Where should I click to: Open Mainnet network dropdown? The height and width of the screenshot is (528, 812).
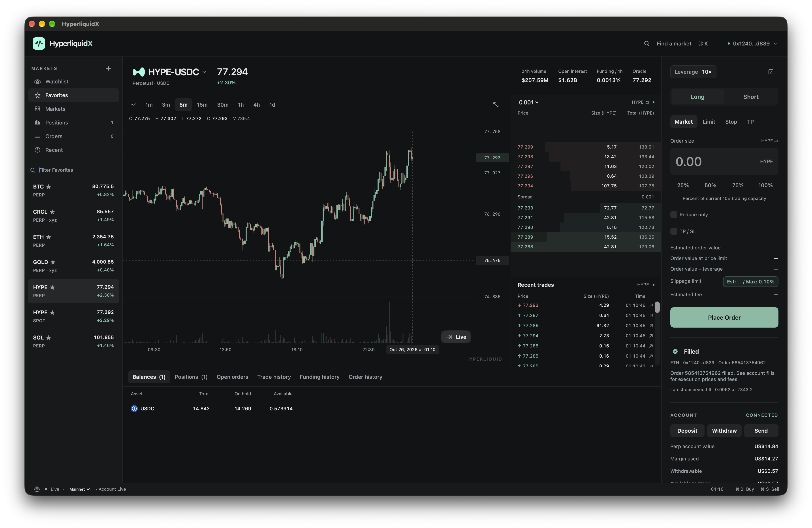tap(79, 489)
